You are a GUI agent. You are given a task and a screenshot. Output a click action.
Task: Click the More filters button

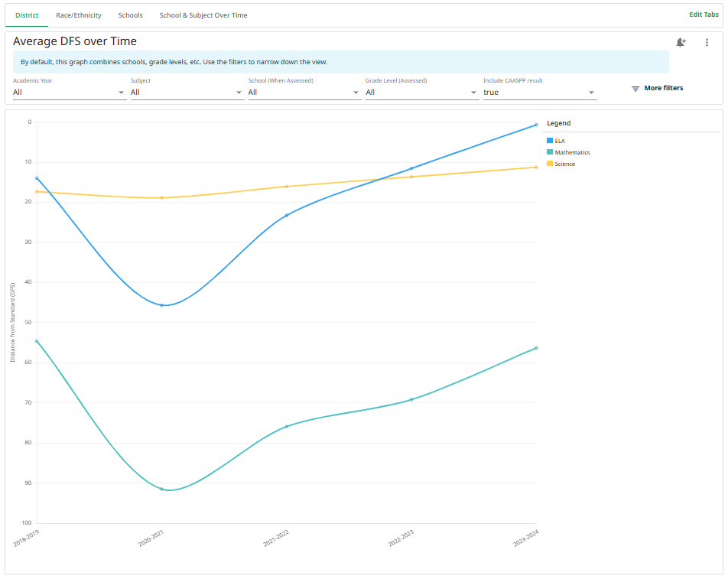coord(658,88)
